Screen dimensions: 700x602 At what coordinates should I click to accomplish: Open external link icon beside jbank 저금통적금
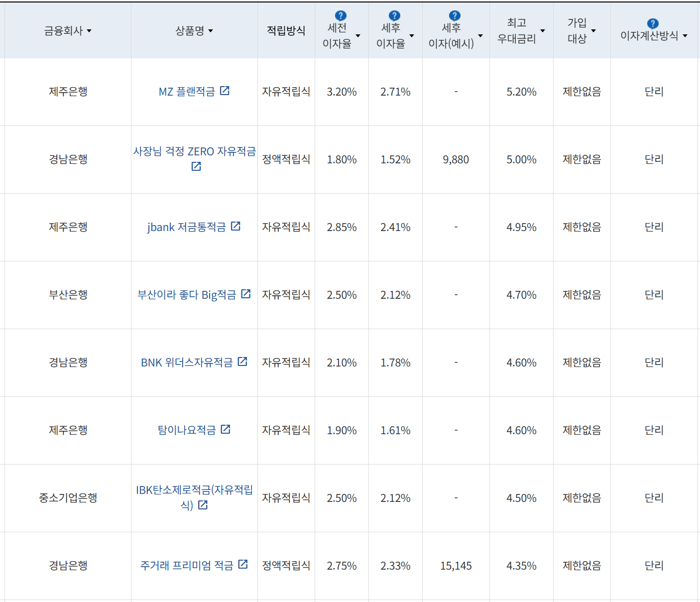click(236, 226)
